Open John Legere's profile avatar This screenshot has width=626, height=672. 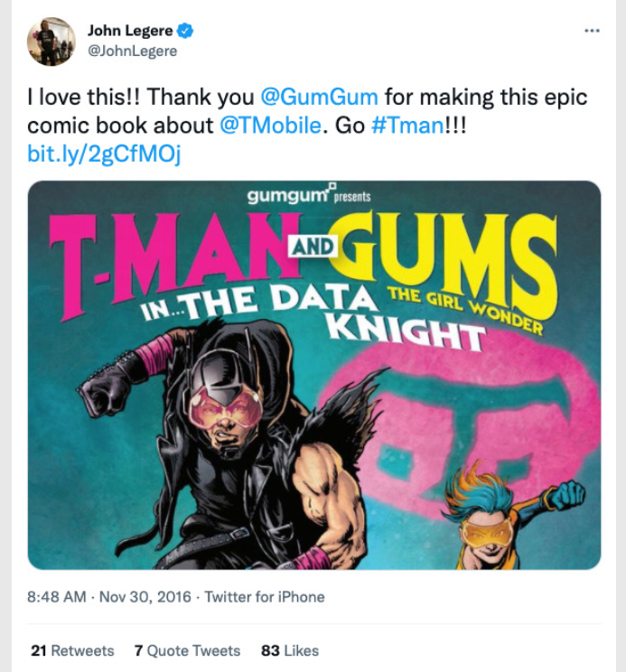51,42
